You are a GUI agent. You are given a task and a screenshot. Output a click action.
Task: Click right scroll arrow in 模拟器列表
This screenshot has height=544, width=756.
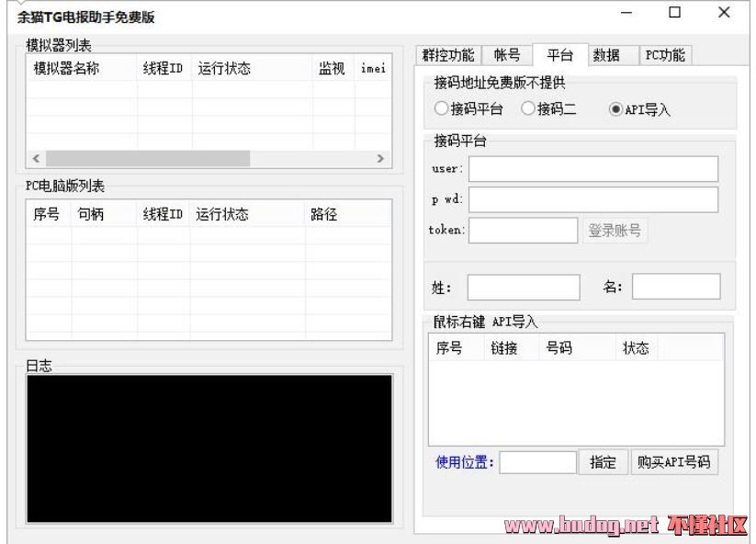[x=379, y=158]
